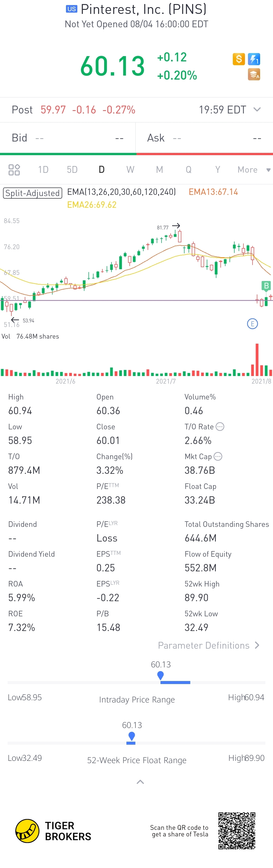Tap the 81.77 high price label

pyautogui.click(x=163, y=228)
